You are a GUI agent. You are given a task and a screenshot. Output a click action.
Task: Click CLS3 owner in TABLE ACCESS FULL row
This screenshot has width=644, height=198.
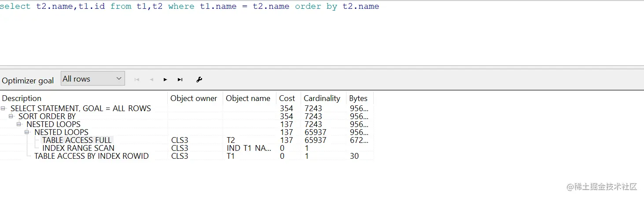click(x=180, y=140)
